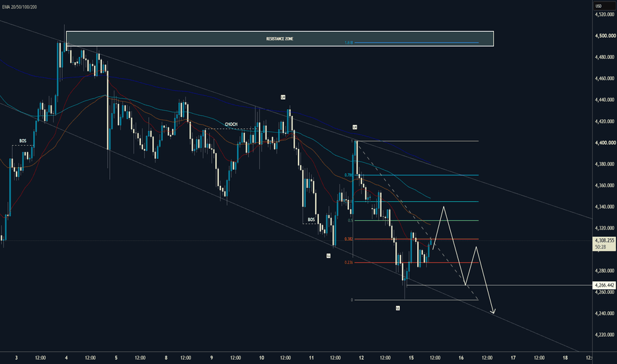The image size is (617, 364).
Task: Click the 4,220.000 price axis label
Action: (605, 334)
